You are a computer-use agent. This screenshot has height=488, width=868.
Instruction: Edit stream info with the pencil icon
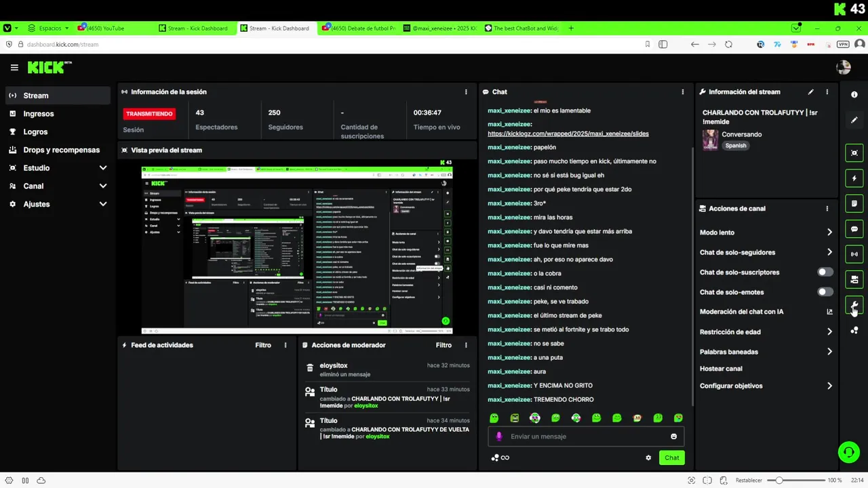(811, 91)
